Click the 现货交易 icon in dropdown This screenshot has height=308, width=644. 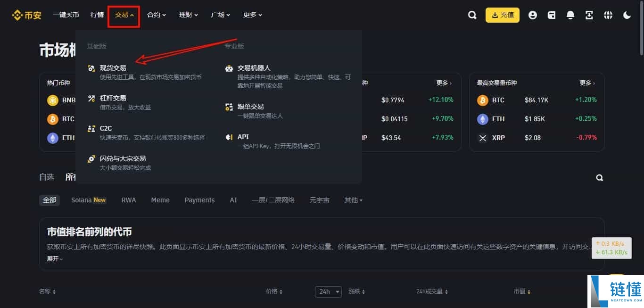[91, 68]
